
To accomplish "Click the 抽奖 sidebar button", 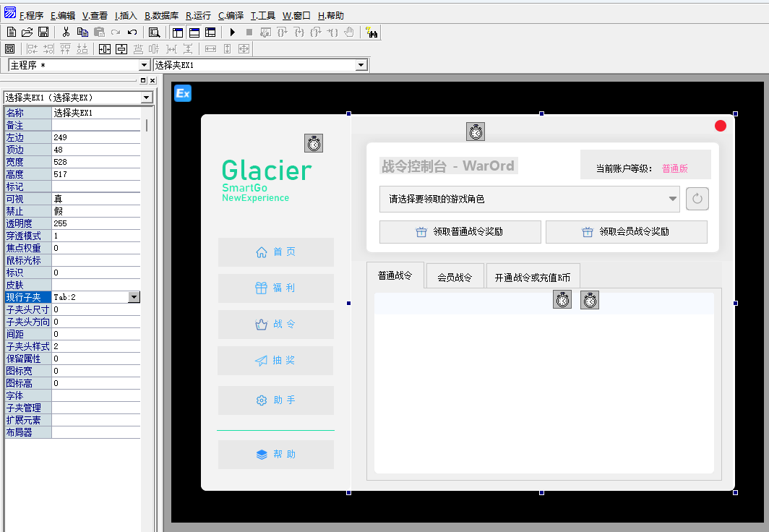I will coord(275,361).
